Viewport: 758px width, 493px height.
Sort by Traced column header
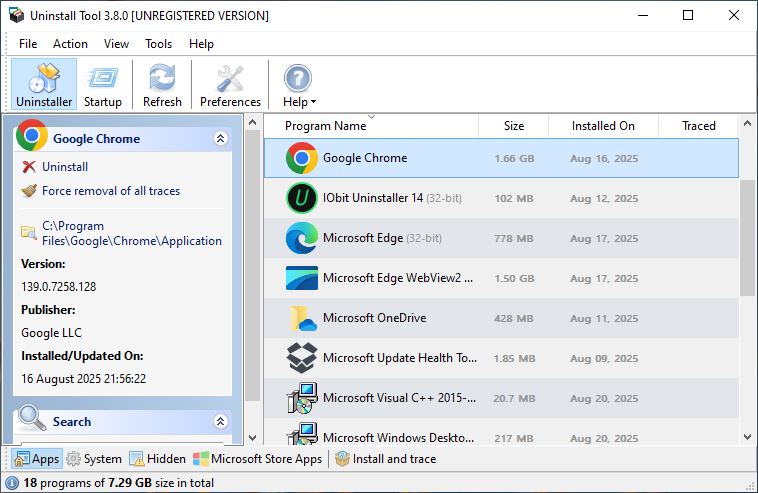click(x=699, y=126)
